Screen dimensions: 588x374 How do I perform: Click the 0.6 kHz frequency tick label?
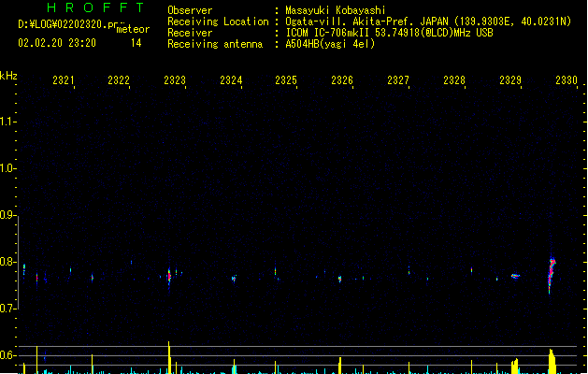coord(7,355)
